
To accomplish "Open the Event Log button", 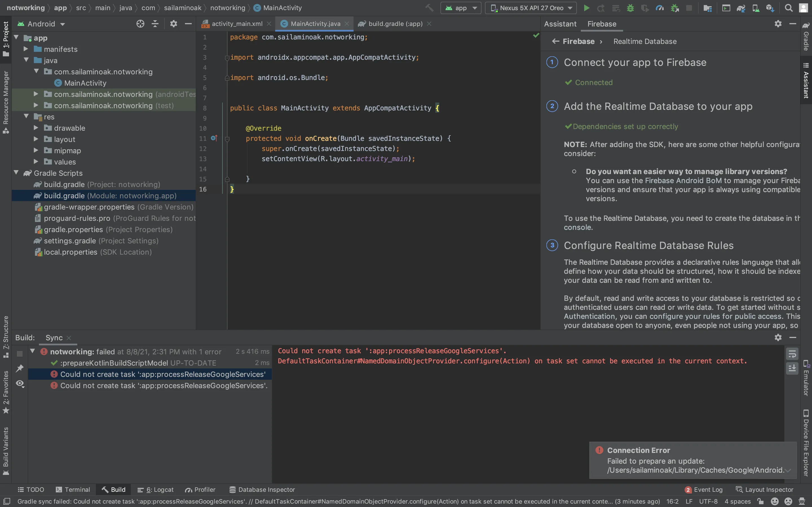I will click(704, 490).
